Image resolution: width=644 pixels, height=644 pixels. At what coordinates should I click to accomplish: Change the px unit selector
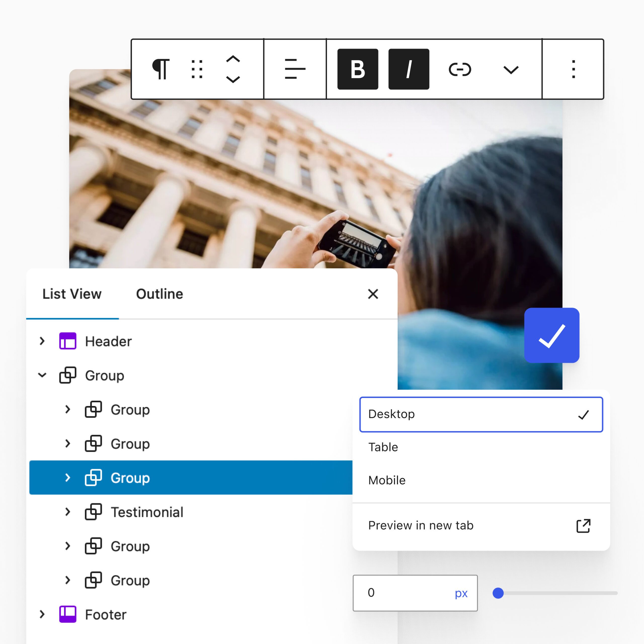coord(461,593)
